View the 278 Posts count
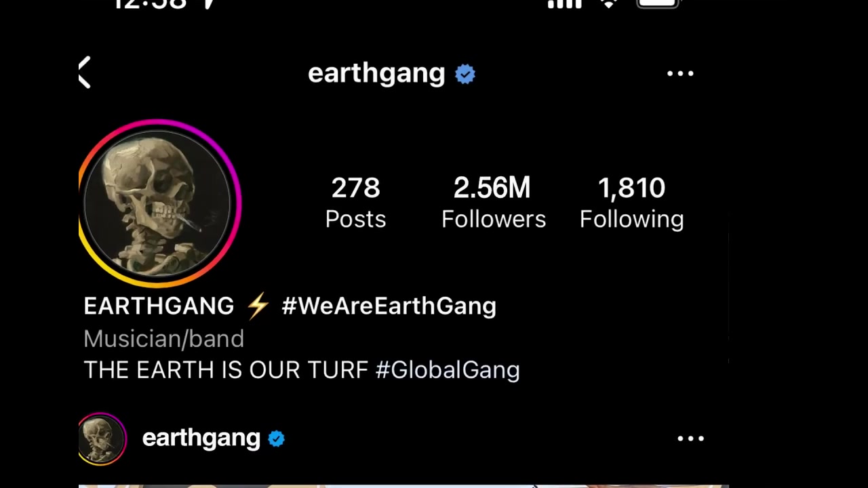This screenshot has width=868, height=488. pyautogui.click(x=355, y=203)
